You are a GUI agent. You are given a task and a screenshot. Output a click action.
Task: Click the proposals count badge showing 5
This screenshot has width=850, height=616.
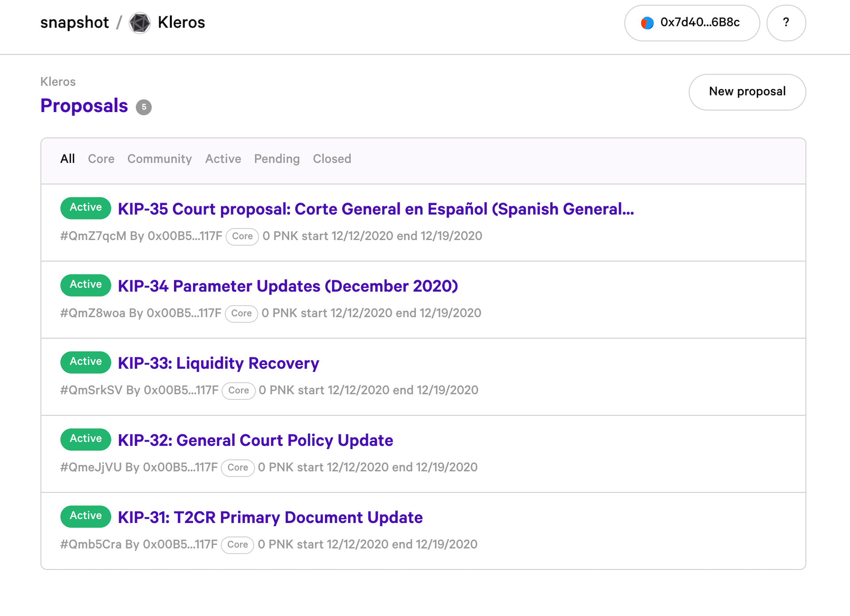point(143,107)
